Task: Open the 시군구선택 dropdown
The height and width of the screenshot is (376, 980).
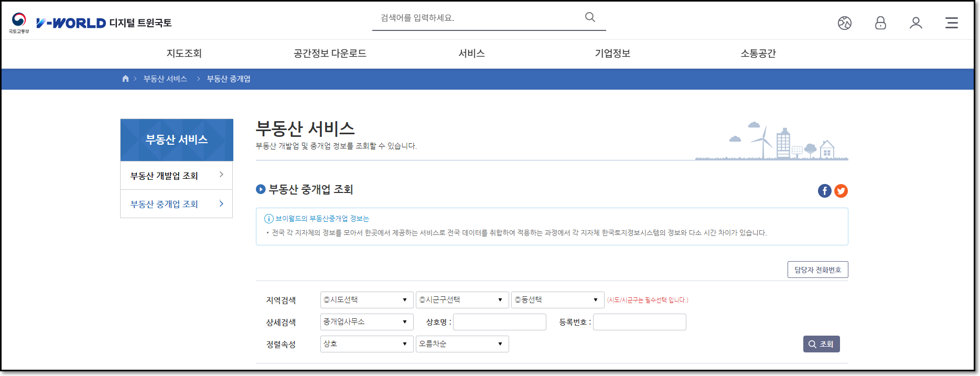Action: [462, 300]
